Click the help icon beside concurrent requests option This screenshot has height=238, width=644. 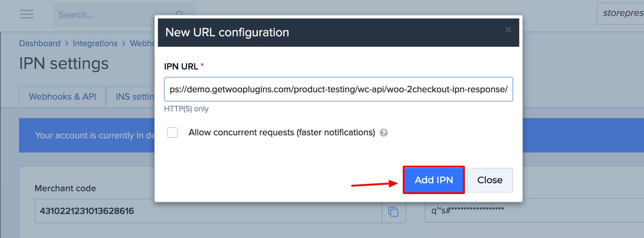coord(384,133)
